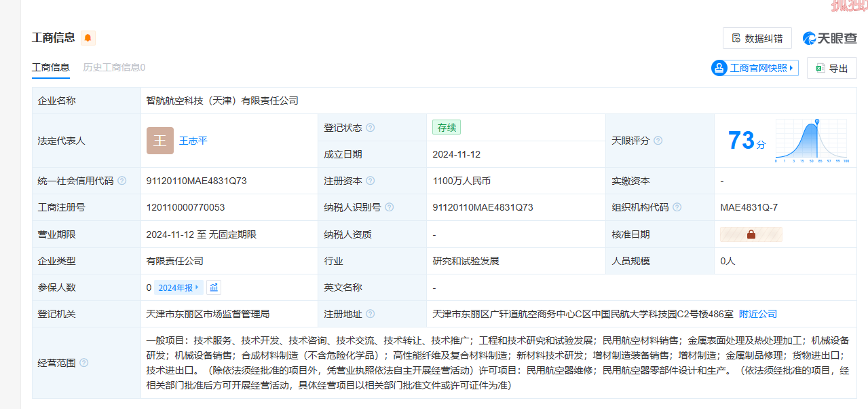Screen dimensions: 868x409
Task: Click the 经营范围 business scope paragraph
Action: (497, 363)
